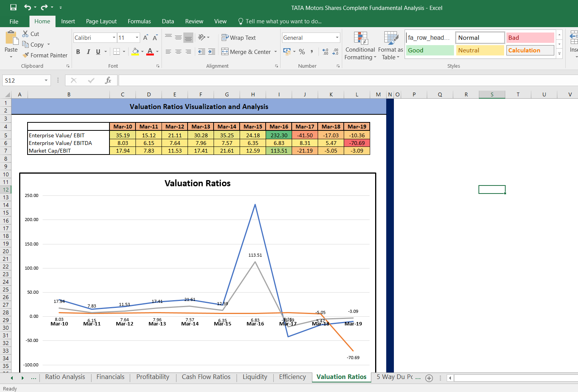578x392 pixels.
Task: Expand the cell Styles gallery
Action: [x=559, y=54]
